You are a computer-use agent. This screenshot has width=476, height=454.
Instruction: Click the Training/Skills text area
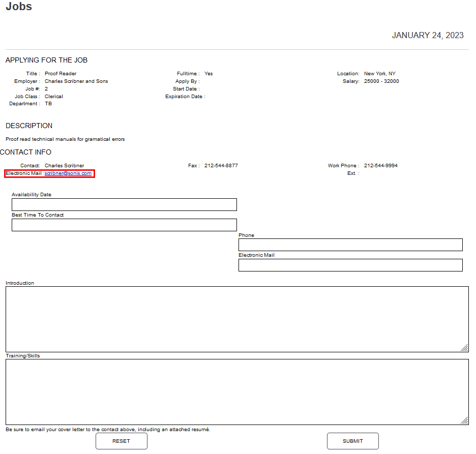coord(237,390)
